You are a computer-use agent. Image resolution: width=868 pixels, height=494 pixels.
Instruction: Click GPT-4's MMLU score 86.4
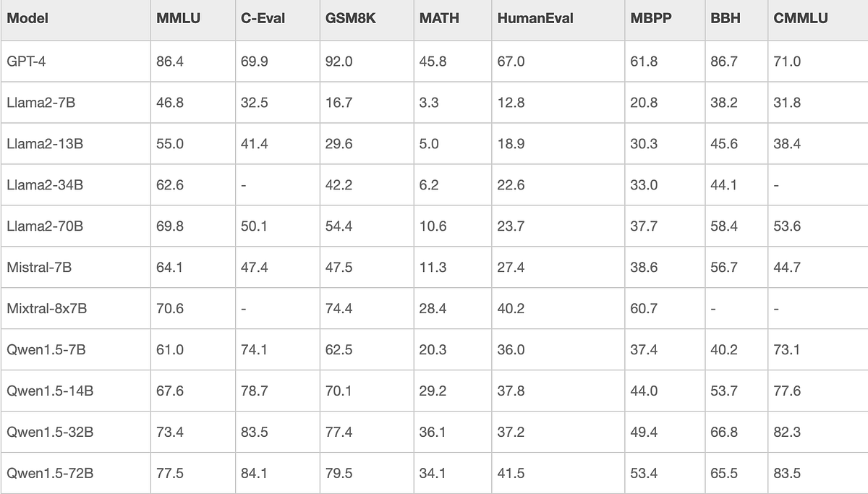(x=170, y=61)
